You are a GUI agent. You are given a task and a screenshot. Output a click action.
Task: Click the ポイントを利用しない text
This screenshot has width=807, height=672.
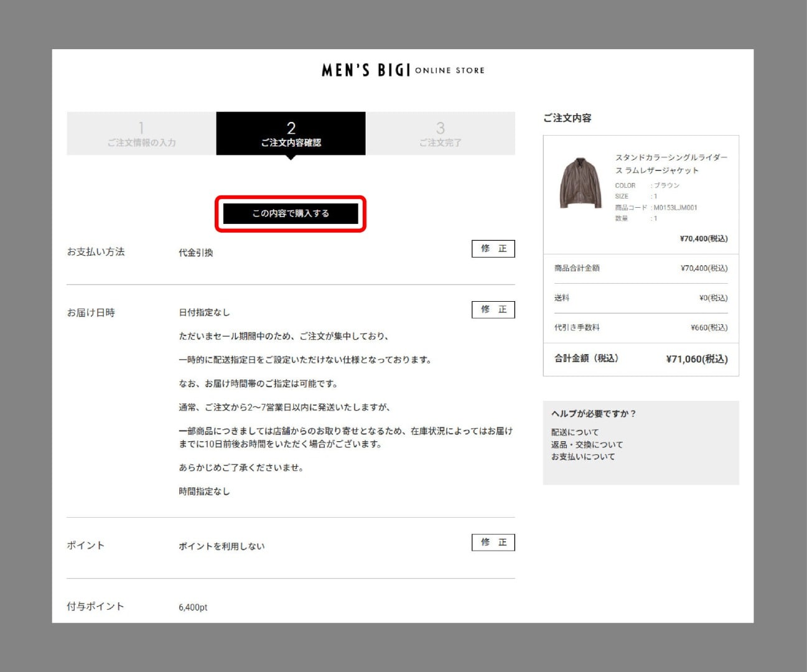point(222,546)
